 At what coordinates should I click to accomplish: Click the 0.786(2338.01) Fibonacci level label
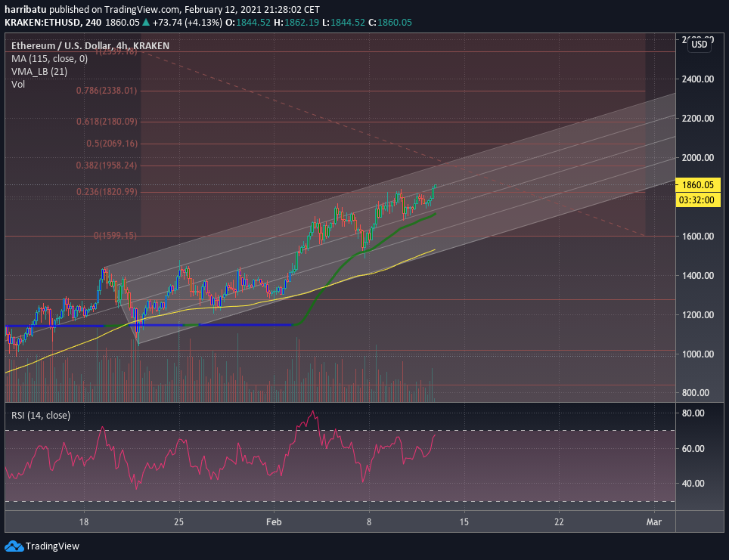(x=107, y=90)
